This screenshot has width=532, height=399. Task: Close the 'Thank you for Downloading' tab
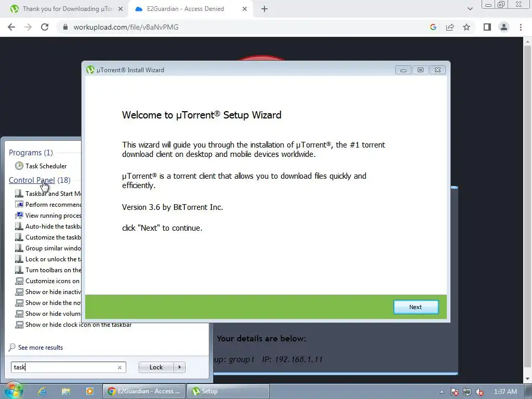pos(121,9)
